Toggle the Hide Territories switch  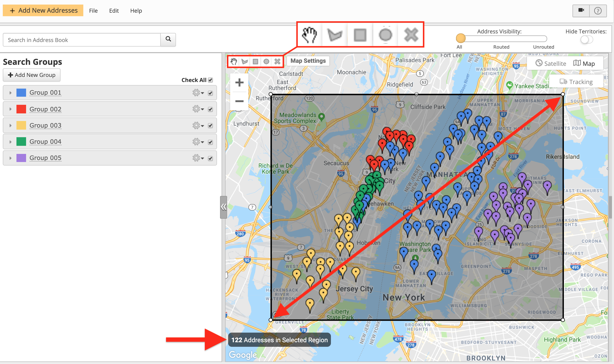(x=586, y=40)
